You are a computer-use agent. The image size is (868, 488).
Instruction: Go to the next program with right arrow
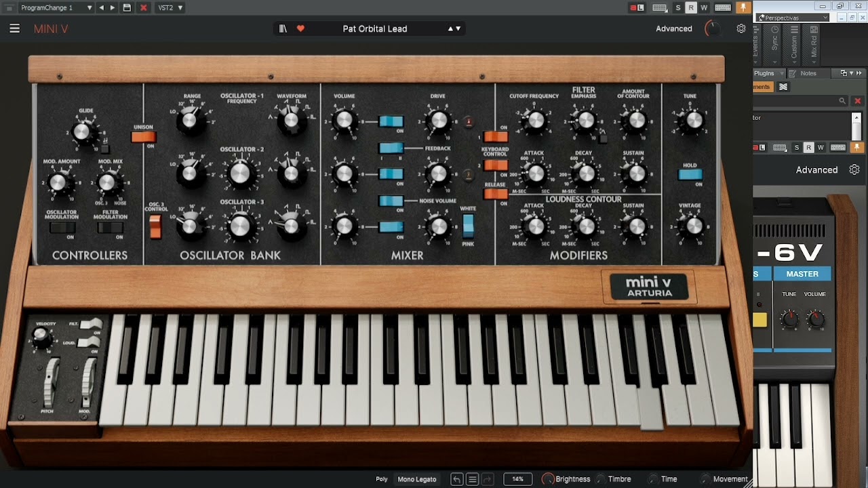tap(113, 7)
